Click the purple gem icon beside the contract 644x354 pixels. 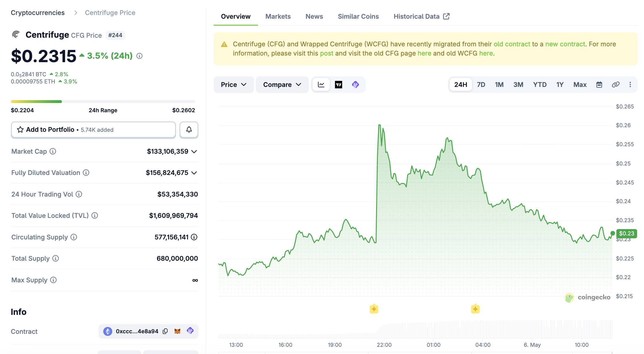[x=190, y=331]
